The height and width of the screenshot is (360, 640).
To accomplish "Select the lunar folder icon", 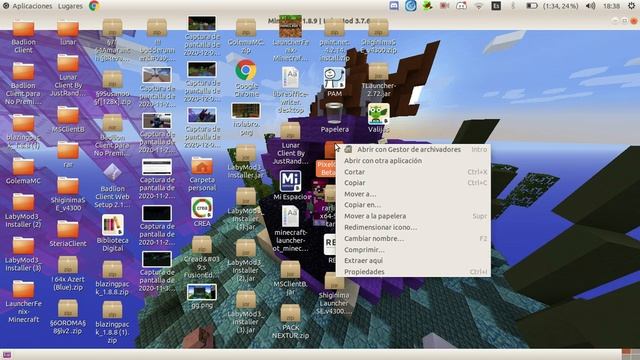I will pyautogui.click(x=68, y=29).
